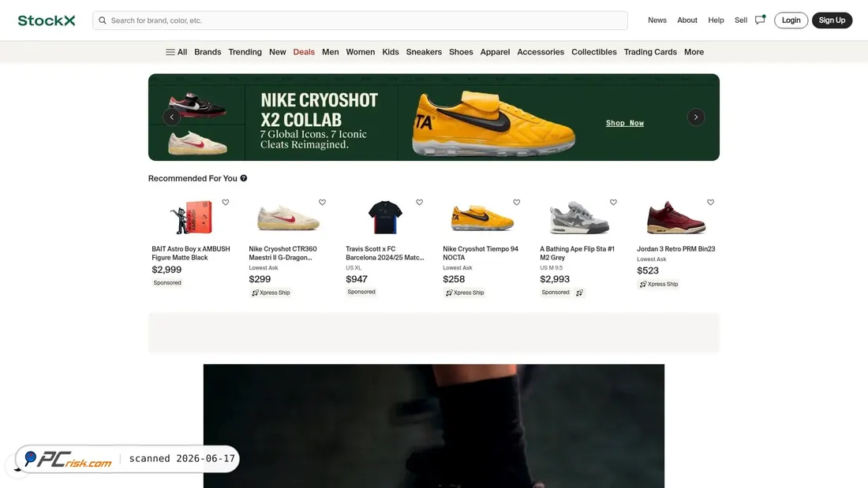Open the Men category
Image resolution: width=868 pixels, height=488 pixels.
331,52
